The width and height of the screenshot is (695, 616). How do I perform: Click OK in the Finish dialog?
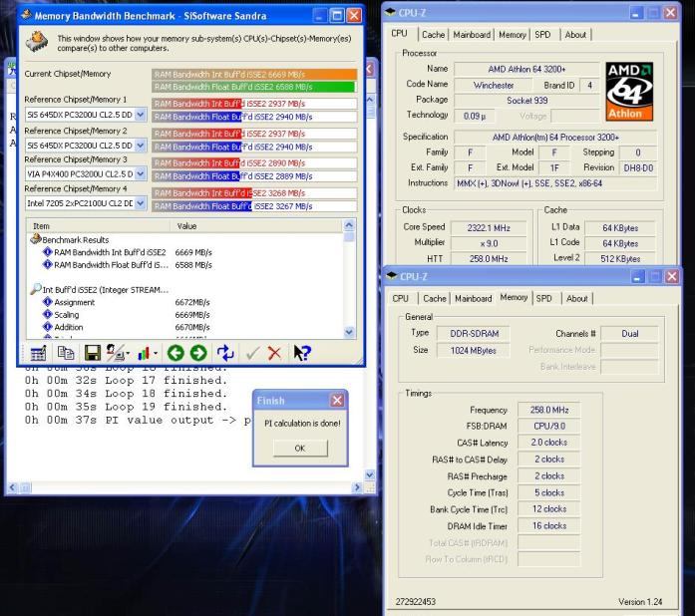300,448
